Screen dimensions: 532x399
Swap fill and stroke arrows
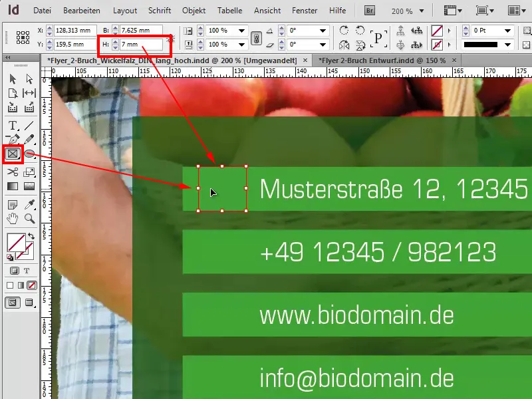point(31,236)
